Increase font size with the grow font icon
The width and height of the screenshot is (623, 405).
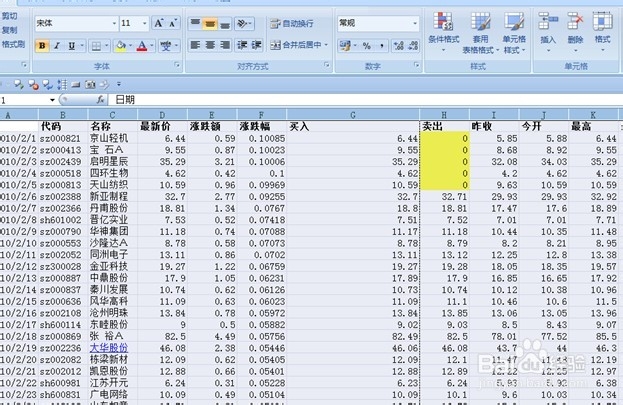(158, 23)
